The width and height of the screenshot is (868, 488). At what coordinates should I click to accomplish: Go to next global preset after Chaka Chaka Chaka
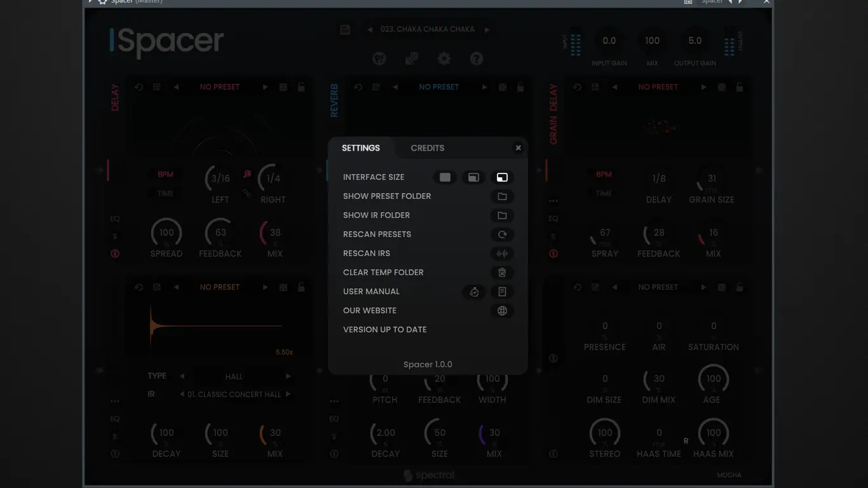coord(487,29)
